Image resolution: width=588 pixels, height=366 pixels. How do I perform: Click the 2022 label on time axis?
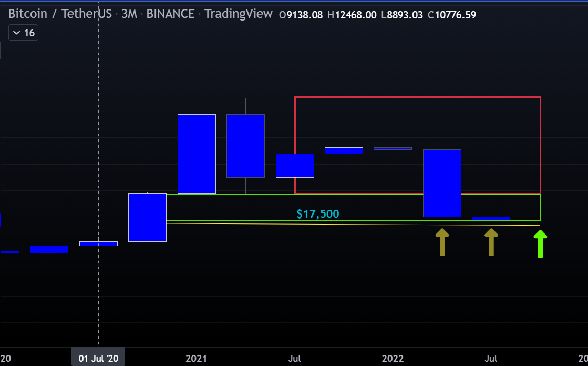click(x=393, y=359)
